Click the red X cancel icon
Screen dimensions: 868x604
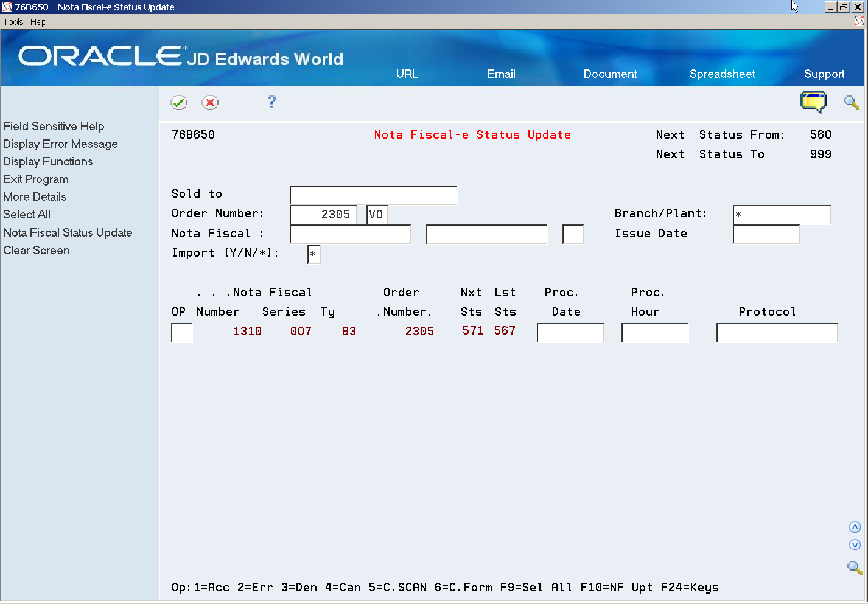click(210, 103)
